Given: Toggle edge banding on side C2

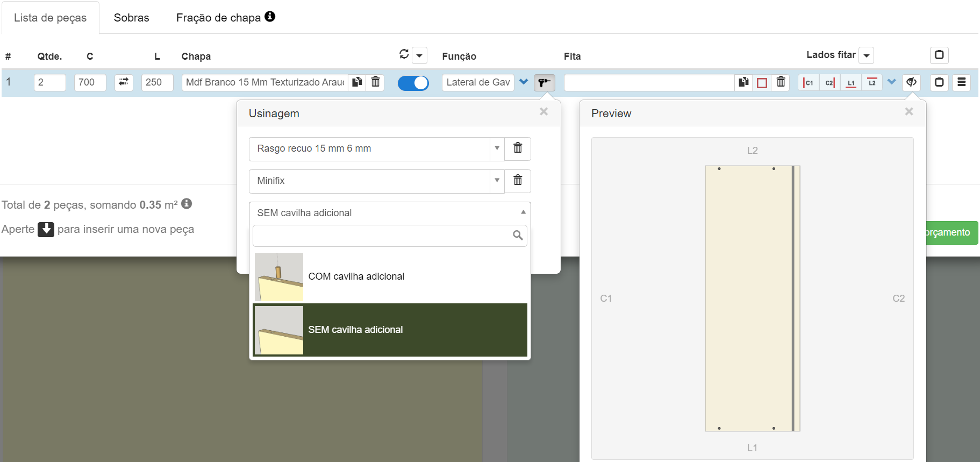Looking at the screenshot, I should point(829,82).
